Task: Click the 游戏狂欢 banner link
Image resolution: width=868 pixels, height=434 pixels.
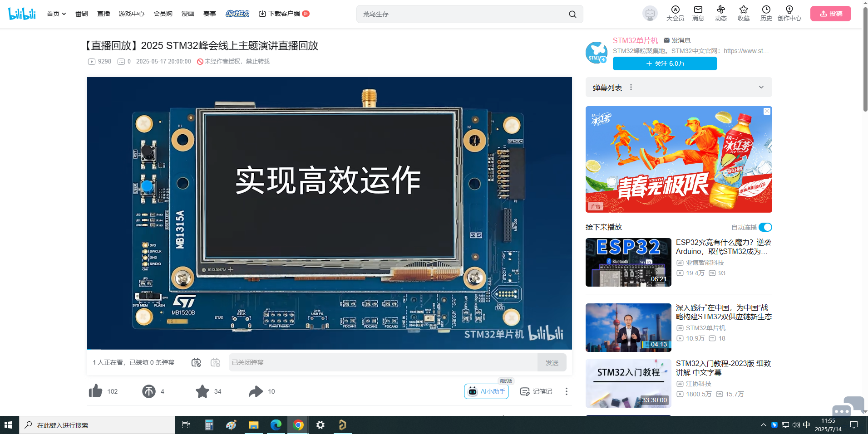Action: (x=237, y=14)
